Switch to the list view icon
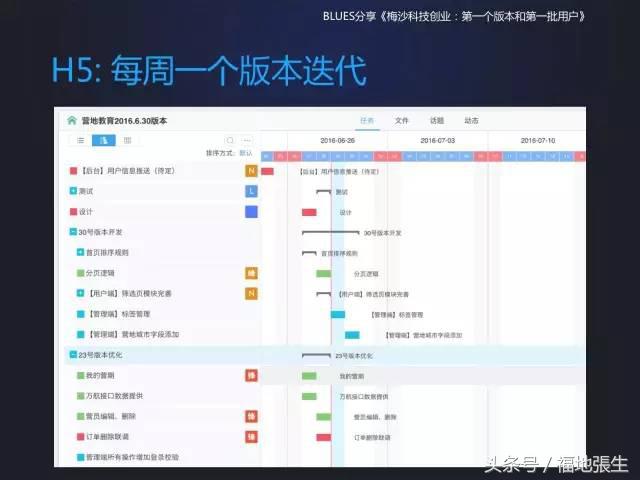Screen dimensions: 640x480 point(81,140)
